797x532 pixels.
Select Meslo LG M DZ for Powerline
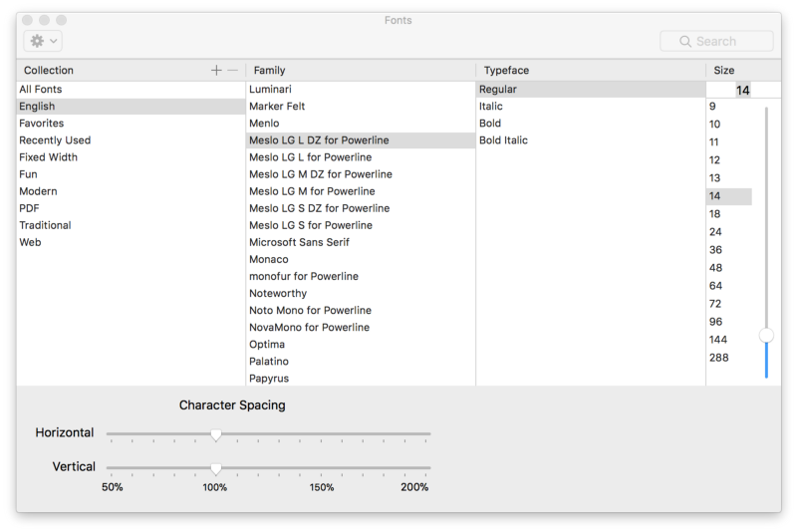(361, 174)
